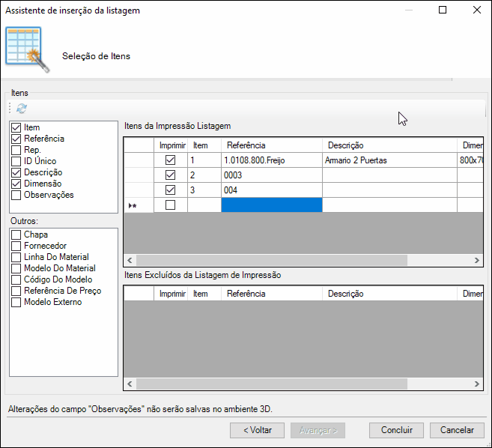Click Imprimir header in excluded items grid
This screenshot has width=492, height=448.
(171, 294)
